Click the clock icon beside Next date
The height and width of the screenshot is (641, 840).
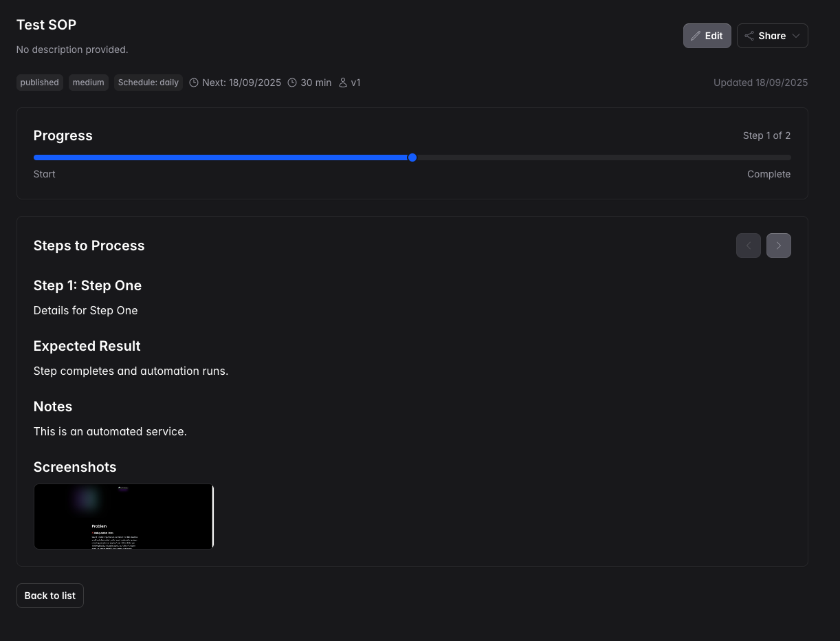(x=194, y=83)
